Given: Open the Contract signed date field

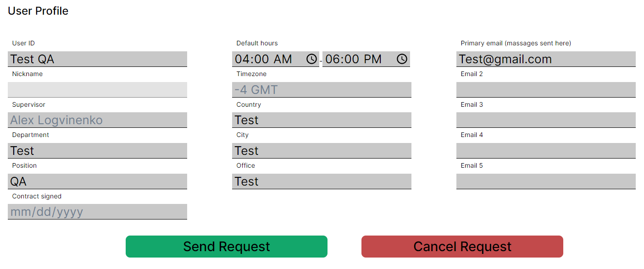Looking at the screenshot, I should point(97,212).
